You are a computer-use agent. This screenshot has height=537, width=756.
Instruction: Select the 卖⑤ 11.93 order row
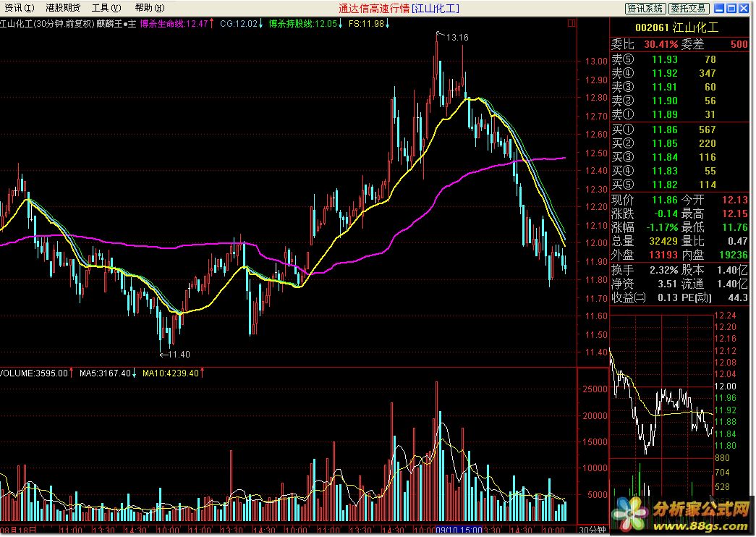pos(680,60)
